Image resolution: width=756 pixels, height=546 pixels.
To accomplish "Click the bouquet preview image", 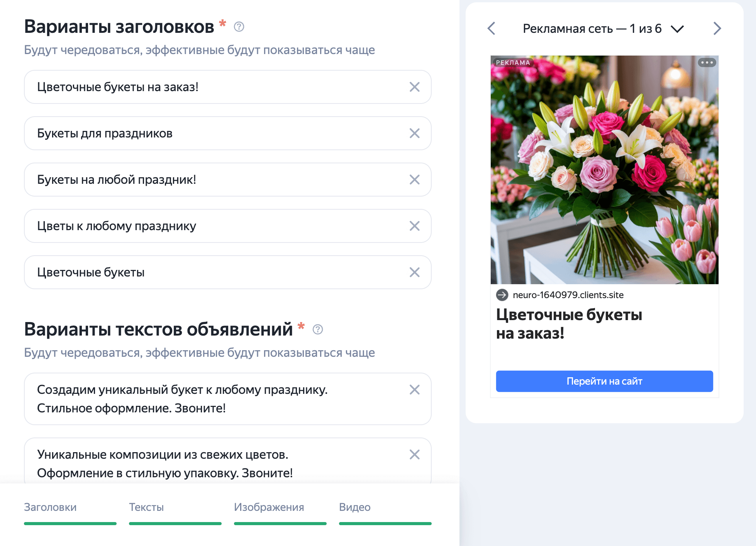I will click(x=604, y=170).
